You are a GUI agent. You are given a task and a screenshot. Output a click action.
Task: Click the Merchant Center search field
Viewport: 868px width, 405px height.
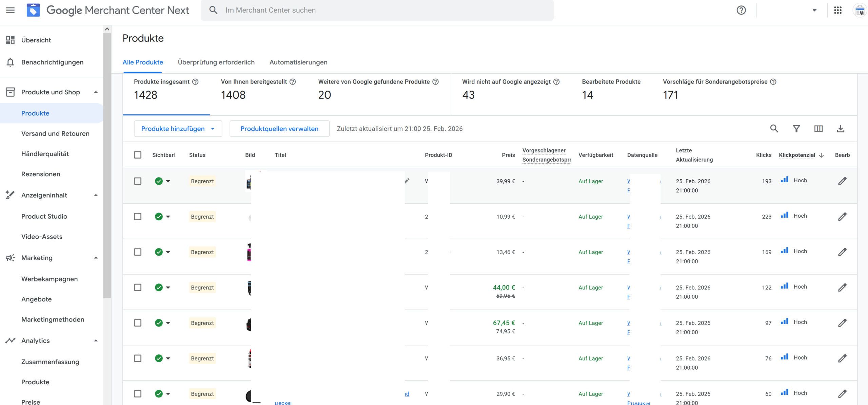tap(376, 10)
